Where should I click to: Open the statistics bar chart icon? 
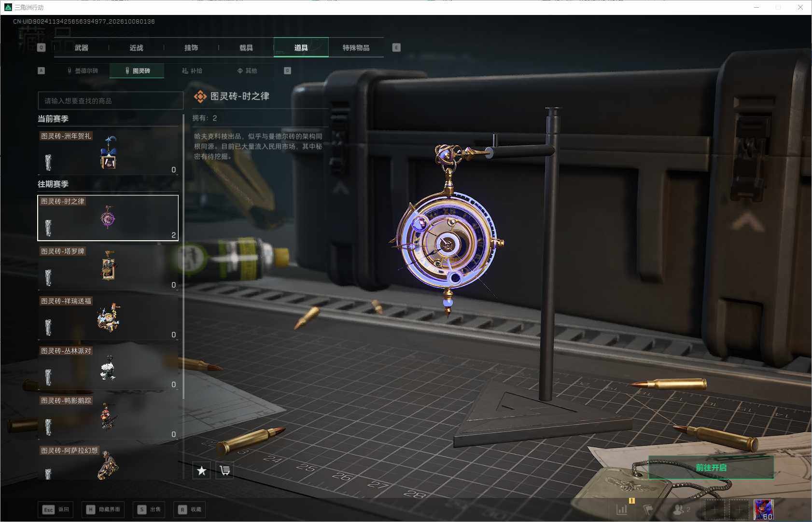coord(622,509)
